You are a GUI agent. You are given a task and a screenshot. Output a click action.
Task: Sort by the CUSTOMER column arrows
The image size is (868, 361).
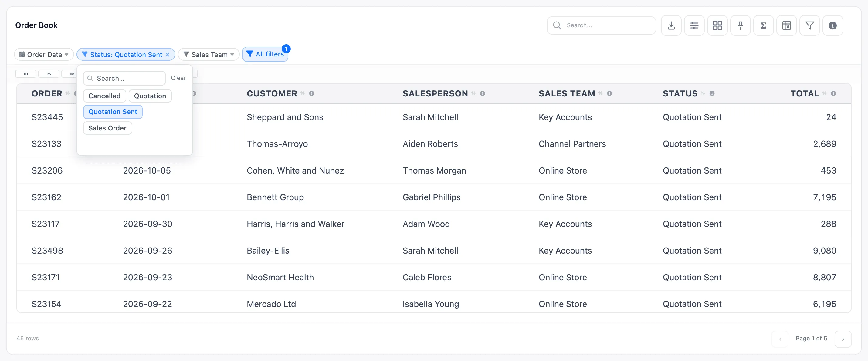tap(303, 93)
